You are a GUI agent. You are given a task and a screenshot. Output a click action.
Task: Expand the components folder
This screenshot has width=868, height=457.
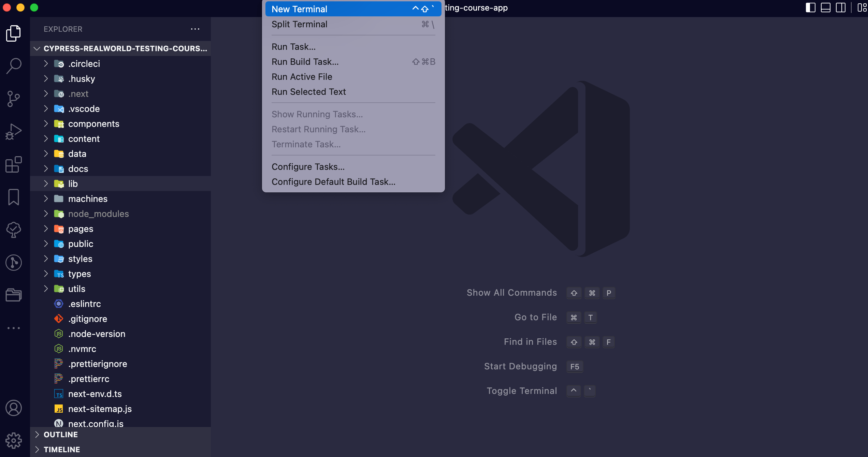(93, 124)
